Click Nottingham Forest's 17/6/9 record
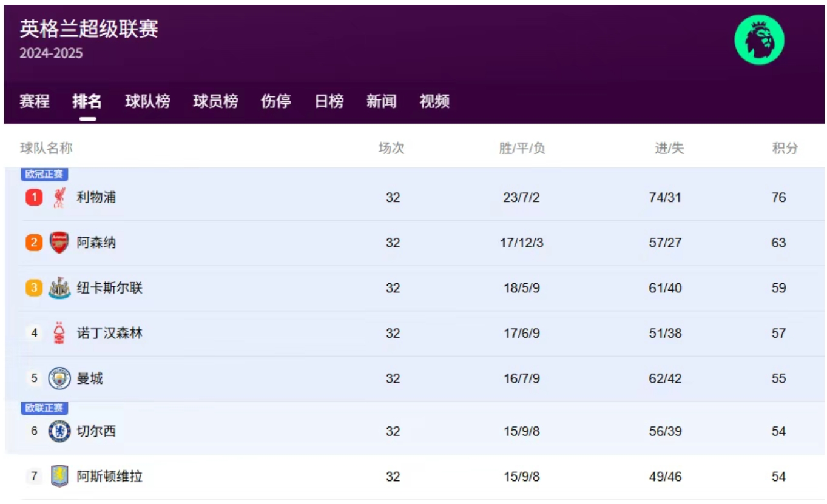The height and width of the screenshot is (504, 827). point(521,334)
